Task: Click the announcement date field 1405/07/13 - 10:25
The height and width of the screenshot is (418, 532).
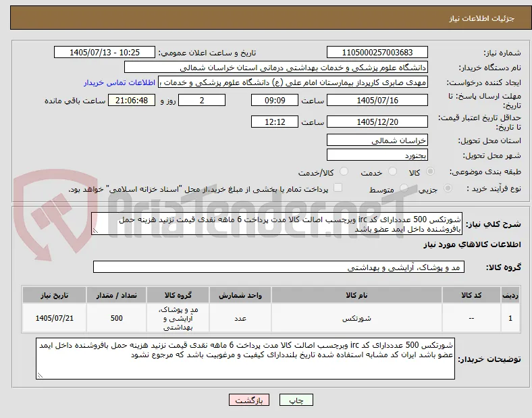Action: pyautogui.click(x=105, y=52)
